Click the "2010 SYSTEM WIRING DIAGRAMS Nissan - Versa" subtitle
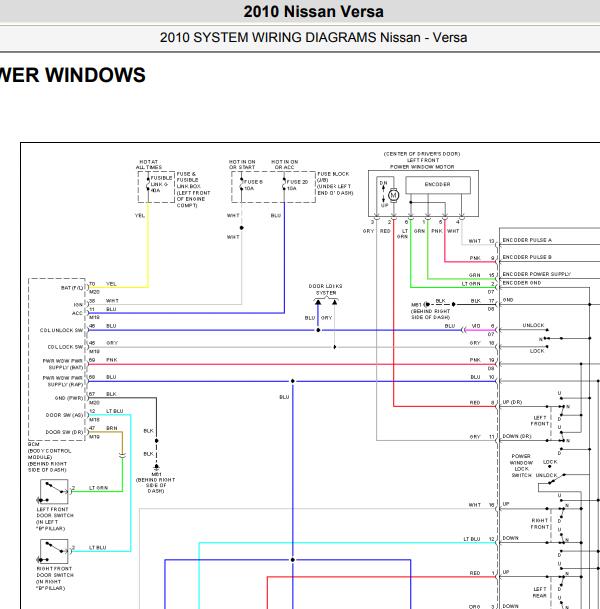The image size is (600, 609). [x=313, y=38]
